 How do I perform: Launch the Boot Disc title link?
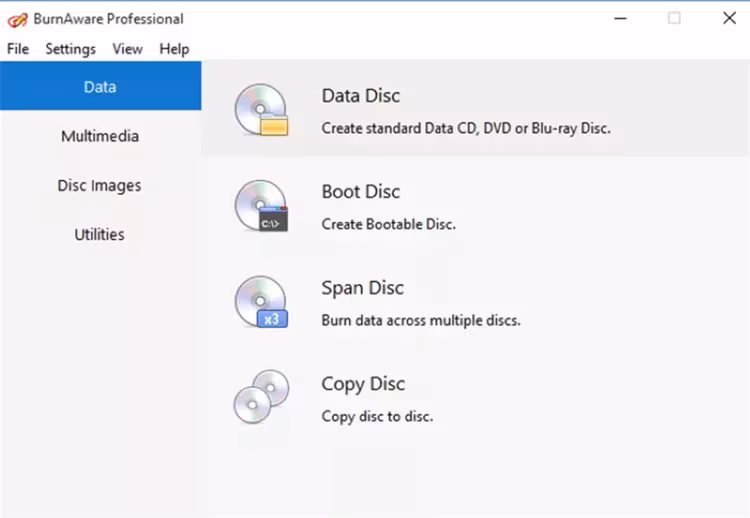pyautogui.click(x=360, y=192)
